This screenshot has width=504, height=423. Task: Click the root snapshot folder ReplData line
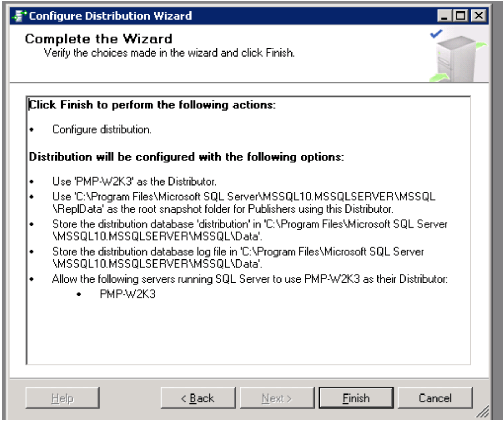pyautogui.click(x=222, y=209)
